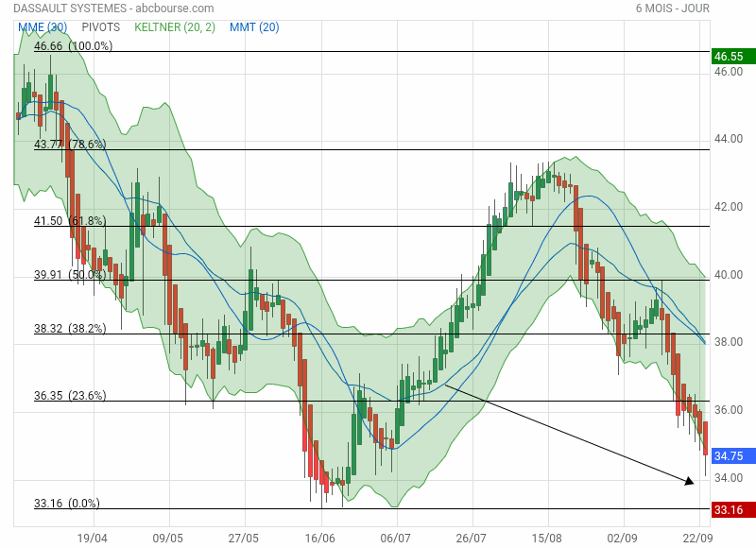The image size is (756, 548).
Task: Click the 6 MOIS - JOUR period label
Action: 673,9
